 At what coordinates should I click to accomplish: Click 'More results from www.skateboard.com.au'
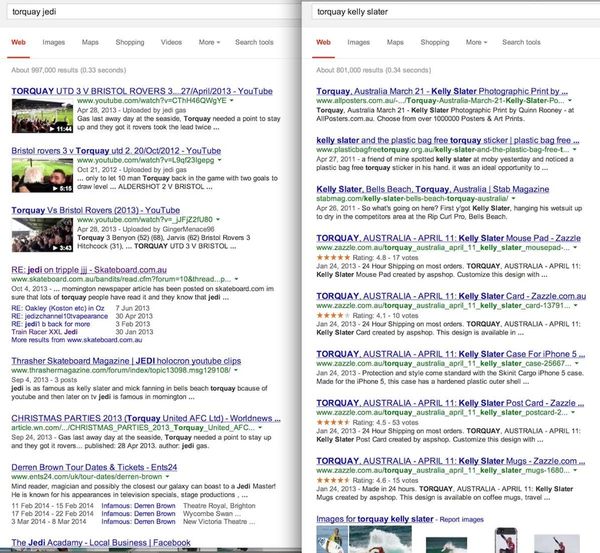(77, 340)
